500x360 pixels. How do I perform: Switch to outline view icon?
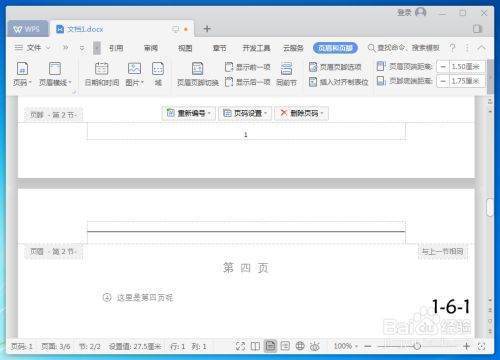click(285, 346)
